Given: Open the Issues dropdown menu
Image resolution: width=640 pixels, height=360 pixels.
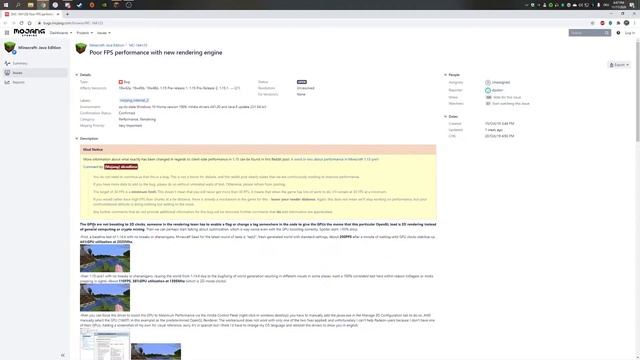Looking at the screenshot, I should [104, 33].
